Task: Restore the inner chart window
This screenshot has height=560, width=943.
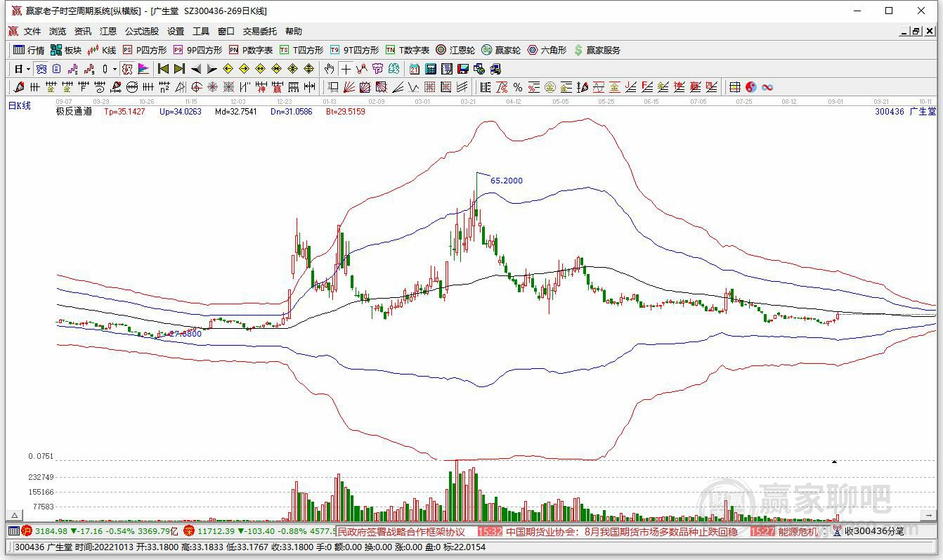Action: [x=916, y=32]
